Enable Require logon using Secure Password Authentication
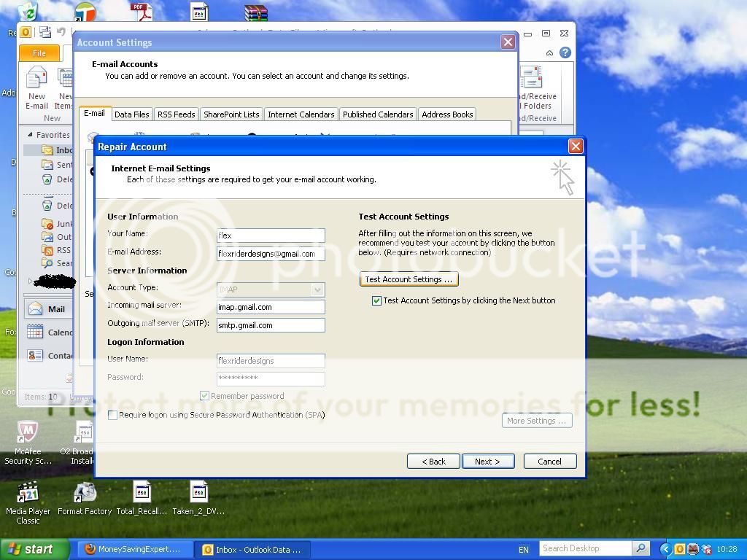 [x=112, y=415]
